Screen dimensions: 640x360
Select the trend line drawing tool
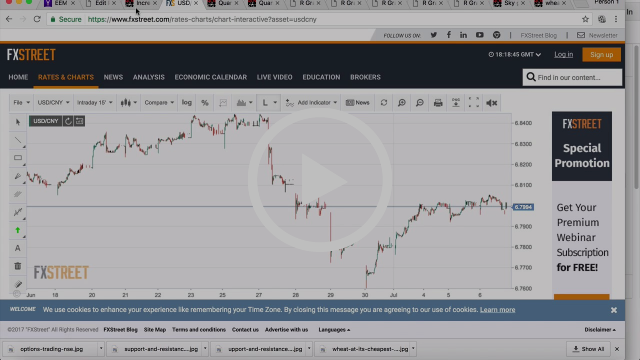18,140
